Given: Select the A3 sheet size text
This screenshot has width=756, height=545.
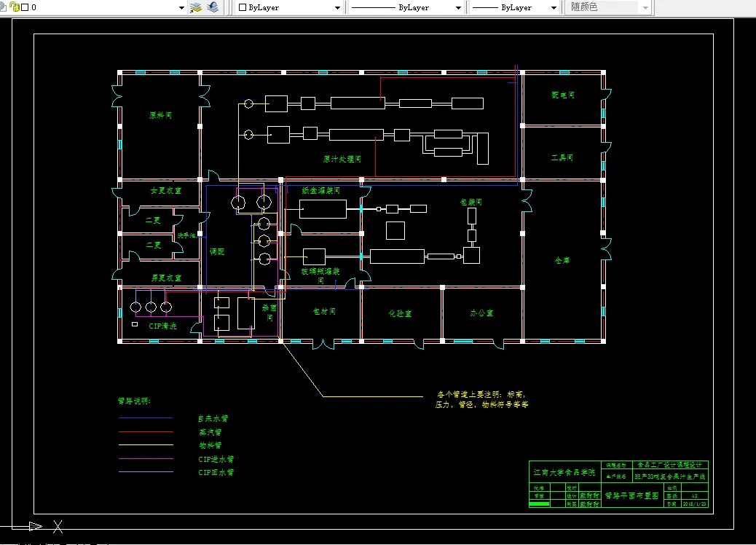Looking at the screenshot, I should [x=694, y=495].
